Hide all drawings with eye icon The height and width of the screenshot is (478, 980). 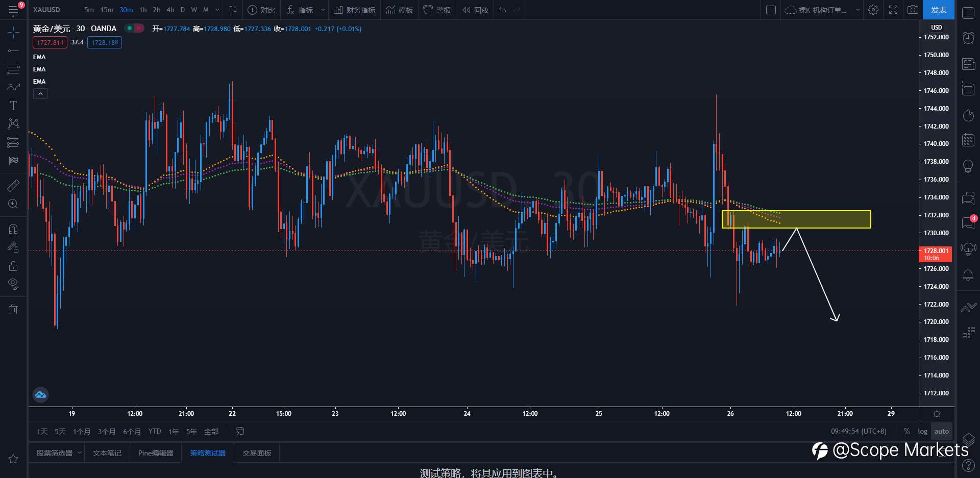click(x=13, y=284)
